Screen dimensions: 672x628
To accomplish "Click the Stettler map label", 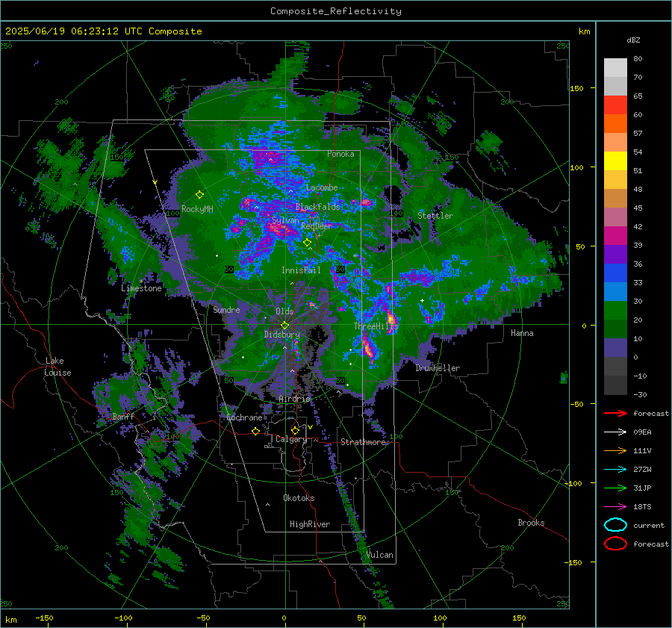I will click(435, 216).
